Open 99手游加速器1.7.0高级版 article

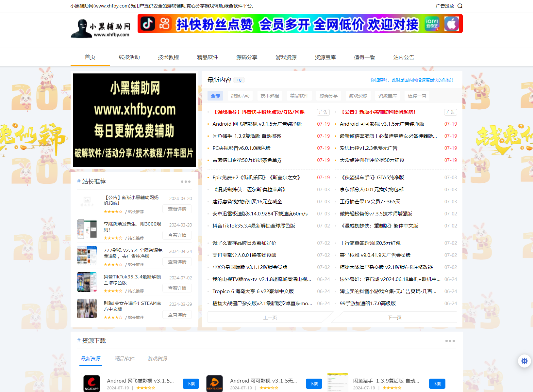coord(368,304)
